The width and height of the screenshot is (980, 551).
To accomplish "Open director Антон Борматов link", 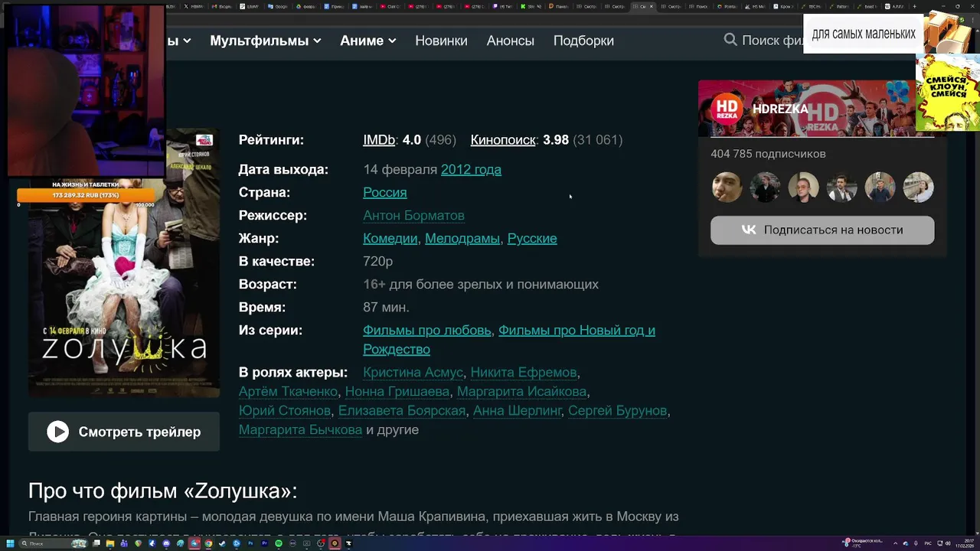I will [413, 216].
